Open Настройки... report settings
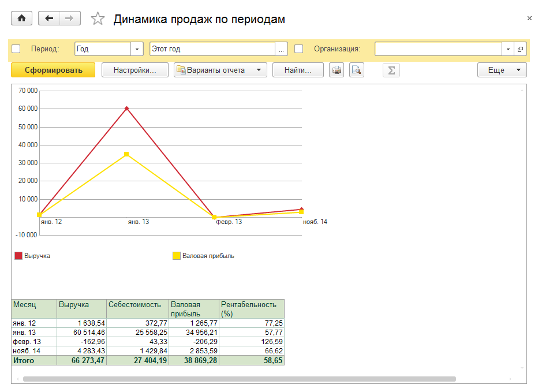542x392 pixels. point(135,70)
